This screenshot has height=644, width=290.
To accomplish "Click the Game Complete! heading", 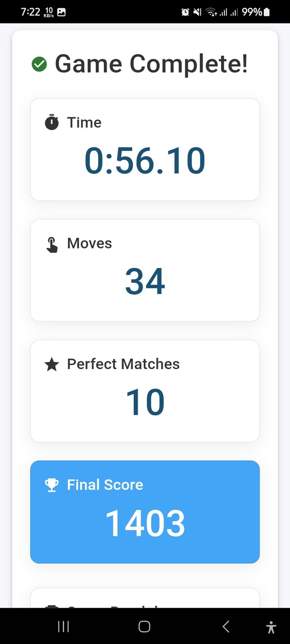I will click(151, 64).
